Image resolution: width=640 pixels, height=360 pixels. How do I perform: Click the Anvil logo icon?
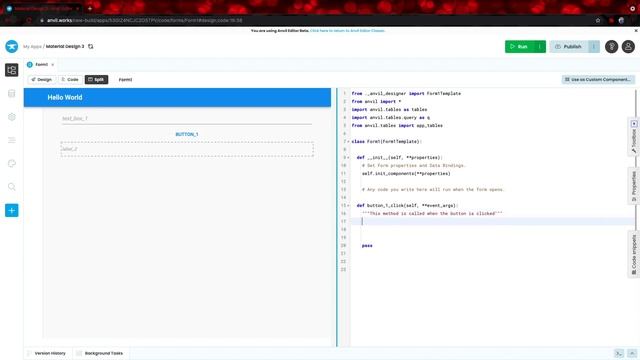pyautogui.click(x=11, y=47)
